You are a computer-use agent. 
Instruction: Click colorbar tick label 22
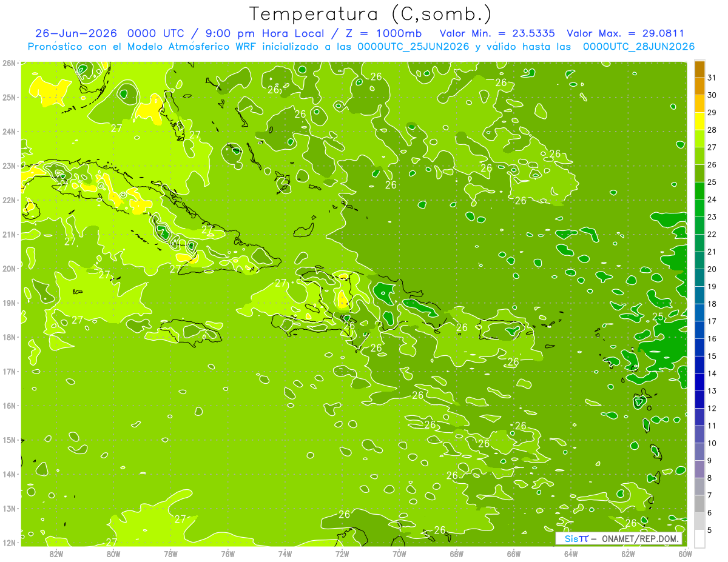pyautogui.click(x=712, y=234)
